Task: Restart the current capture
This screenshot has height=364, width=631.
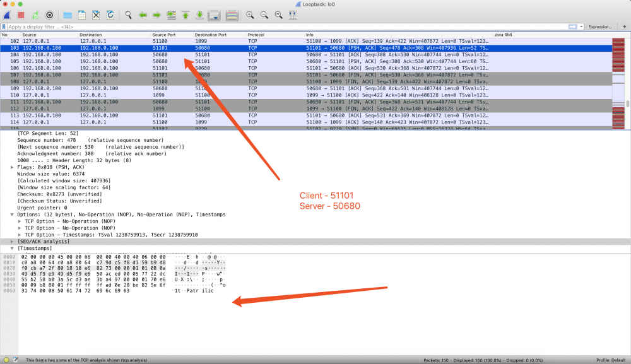Action: click(x=35, y=15)
